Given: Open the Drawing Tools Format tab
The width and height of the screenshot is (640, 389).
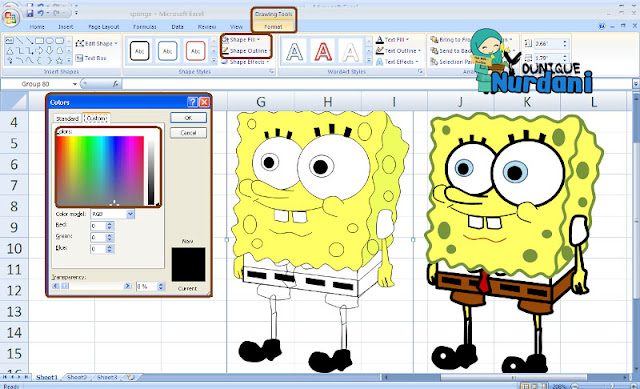Looking at the screenshot, I should click(x=273, y=27).
